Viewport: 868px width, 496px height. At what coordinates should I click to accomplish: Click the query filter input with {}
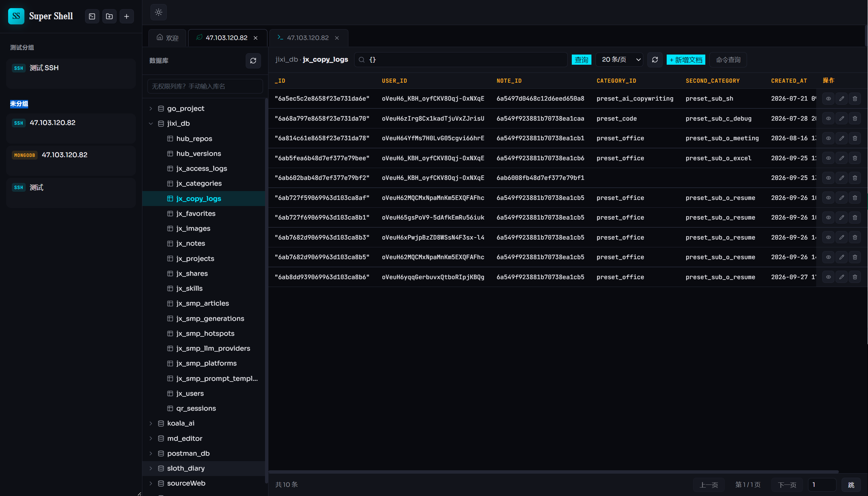point(461,60)
